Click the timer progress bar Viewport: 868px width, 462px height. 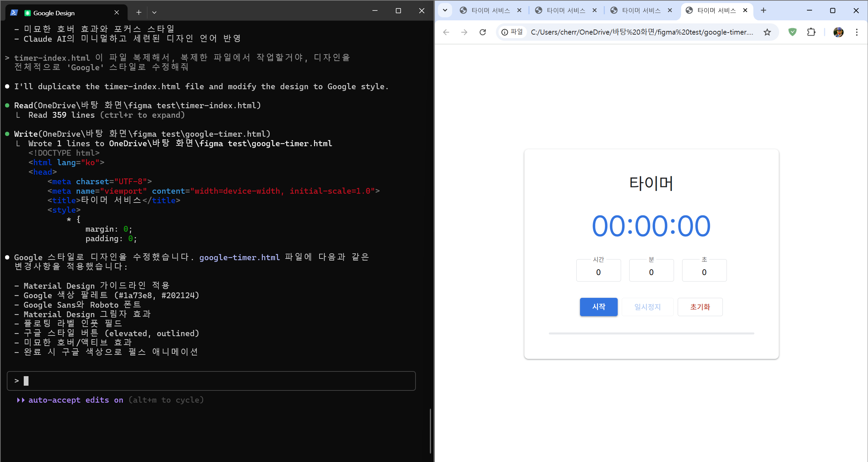point(651,333)
